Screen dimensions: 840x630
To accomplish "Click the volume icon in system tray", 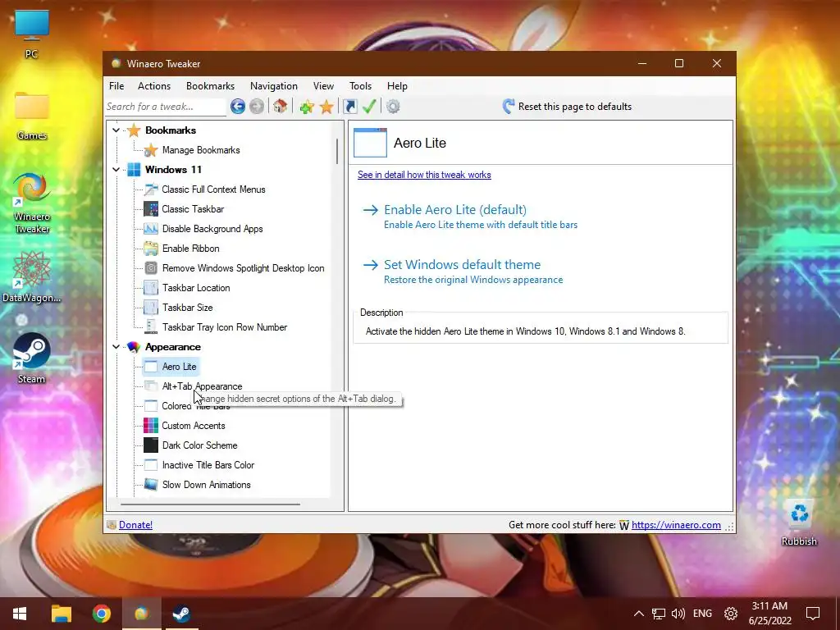I will [x=678, y=614].
